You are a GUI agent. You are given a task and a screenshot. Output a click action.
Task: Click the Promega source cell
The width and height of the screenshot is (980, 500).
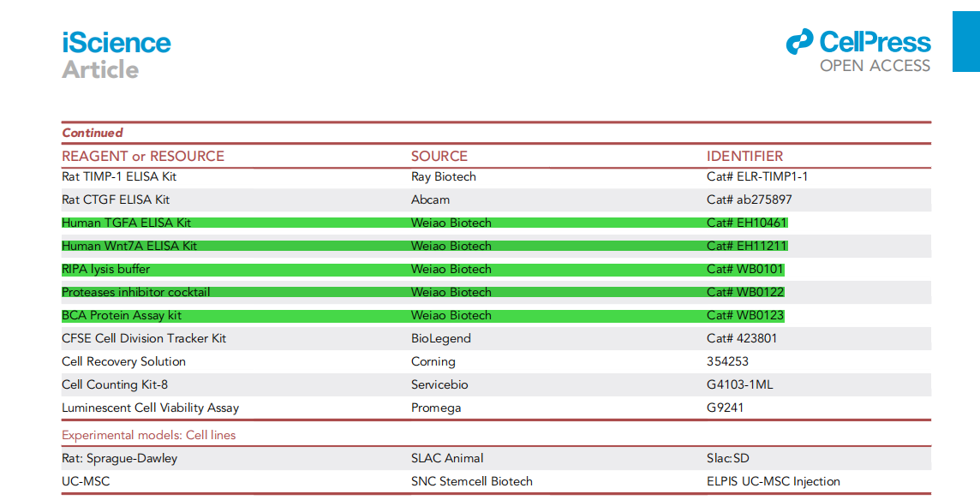[436, 408]
